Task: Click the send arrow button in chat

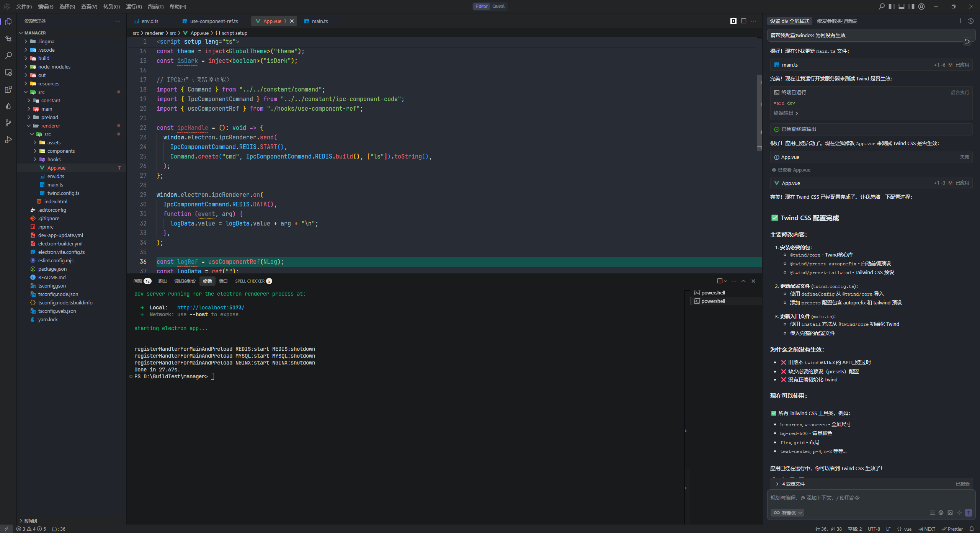Action: (x=969, y=513)
